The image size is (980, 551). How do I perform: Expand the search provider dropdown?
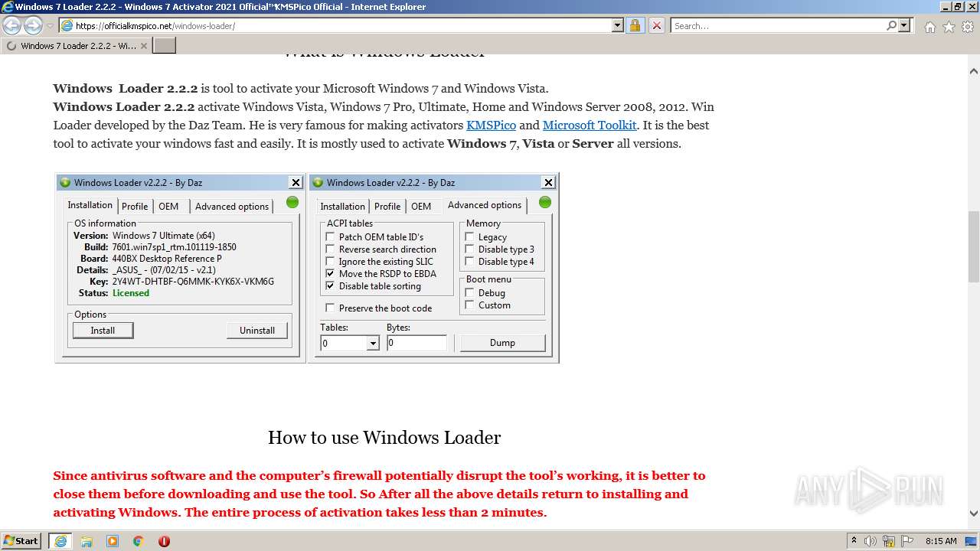coord(904,25)
